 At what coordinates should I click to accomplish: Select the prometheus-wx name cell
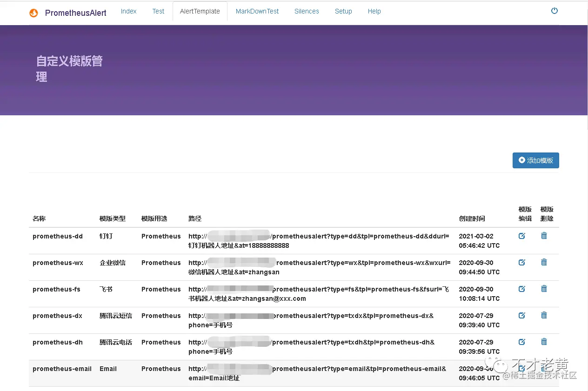(x=58, y=263)
